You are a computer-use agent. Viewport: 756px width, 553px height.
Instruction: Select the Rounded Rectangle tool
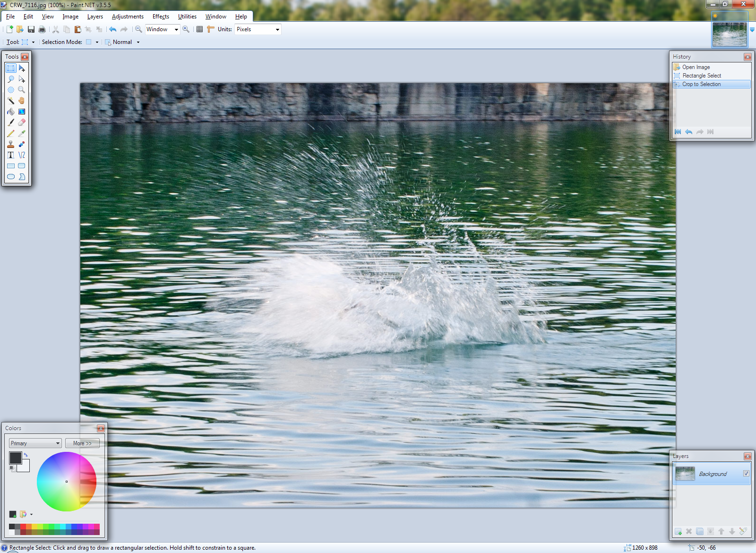point(22,166)
